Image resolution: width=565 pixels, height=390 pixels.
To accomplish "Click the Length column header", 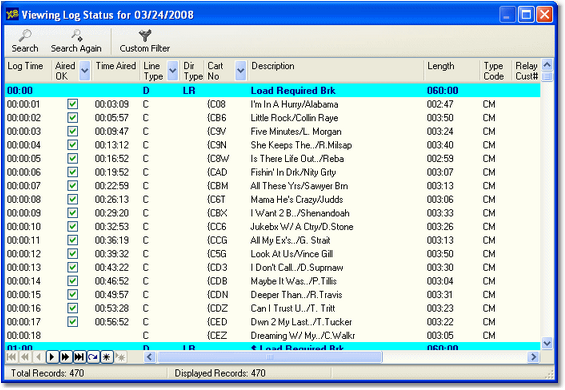I will click(x=452, y=71).
